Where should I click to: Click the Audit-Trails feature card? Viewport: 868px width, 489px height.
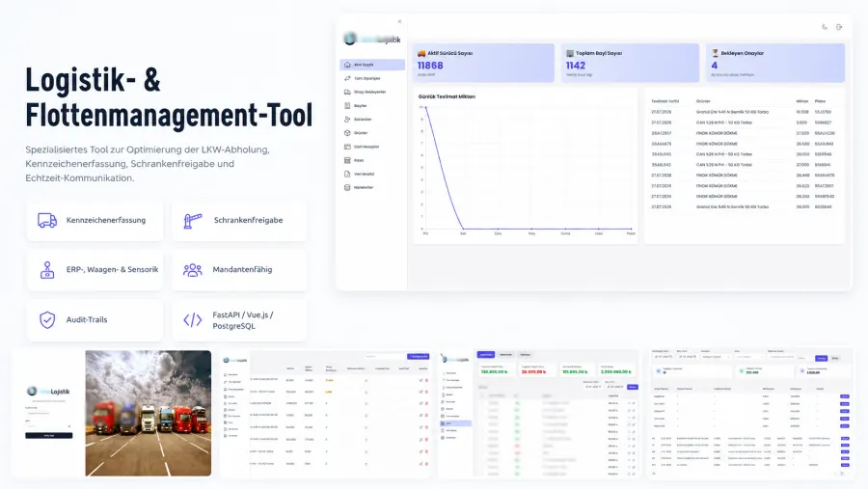95,320
